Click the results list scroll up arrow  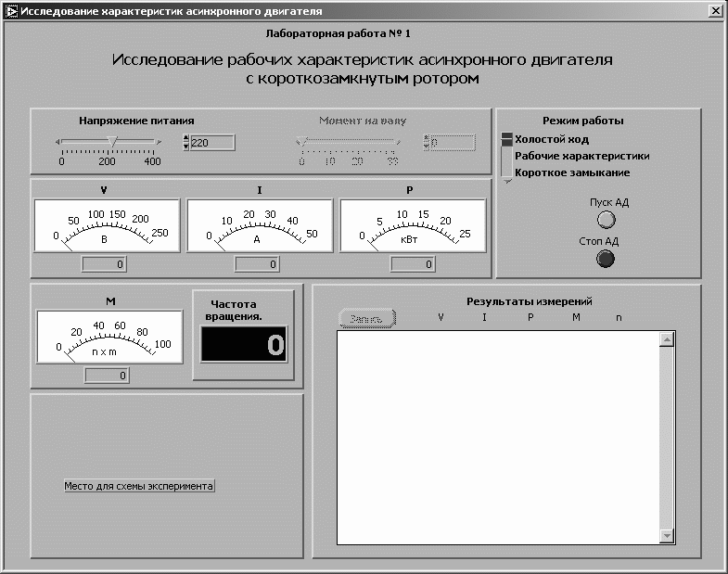[667, 340]
